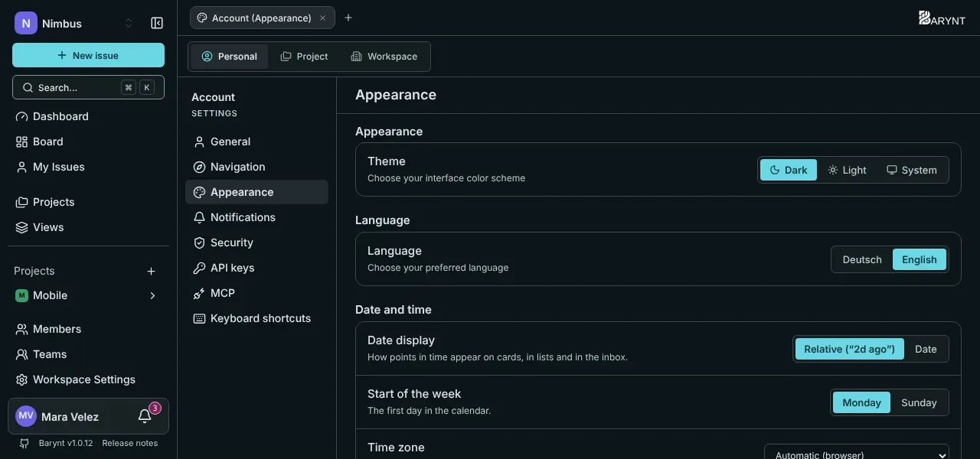Select Light theme
This screenshot has height=459, width=980.
point(847,170)
